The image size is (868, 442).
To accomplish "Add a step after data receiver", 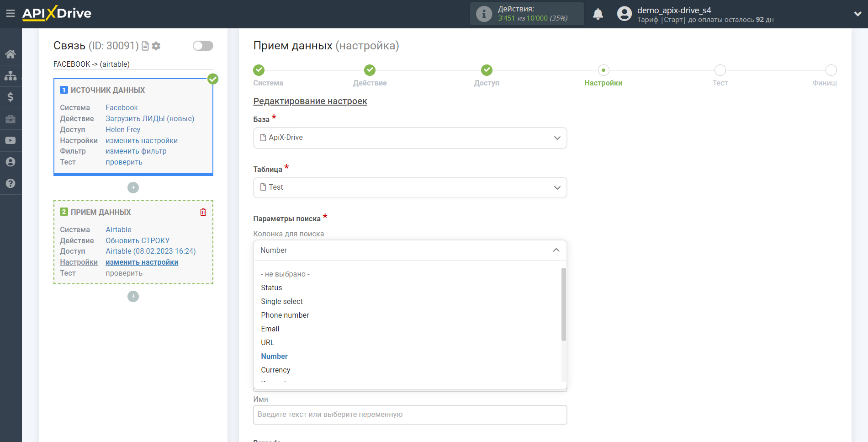I will [x=133, y=296].
